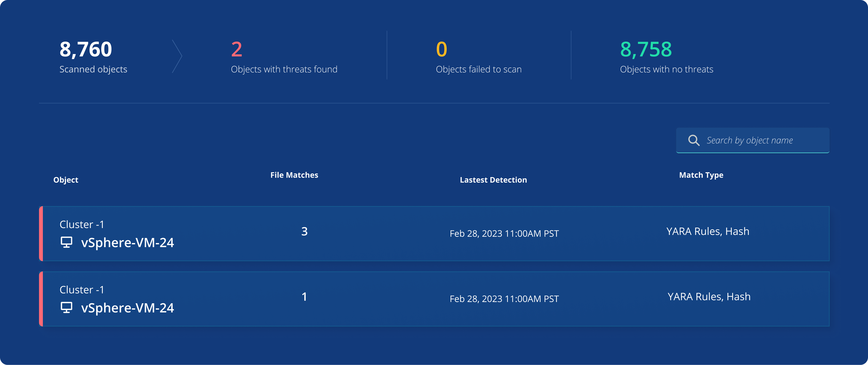The image size is (868, 365).
Task: Click YARA Rules, Hash in 1-match row
Action: click(x=709, y=296)
